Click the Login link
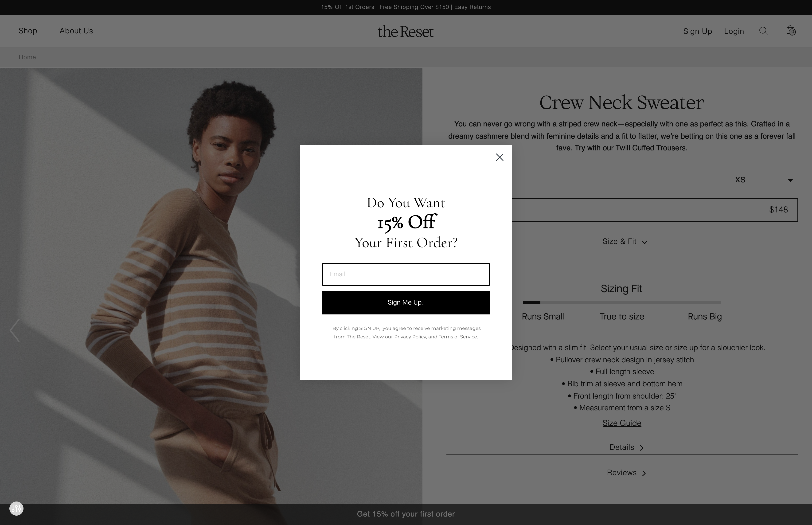812x525 pixels. tap(734, 31)
